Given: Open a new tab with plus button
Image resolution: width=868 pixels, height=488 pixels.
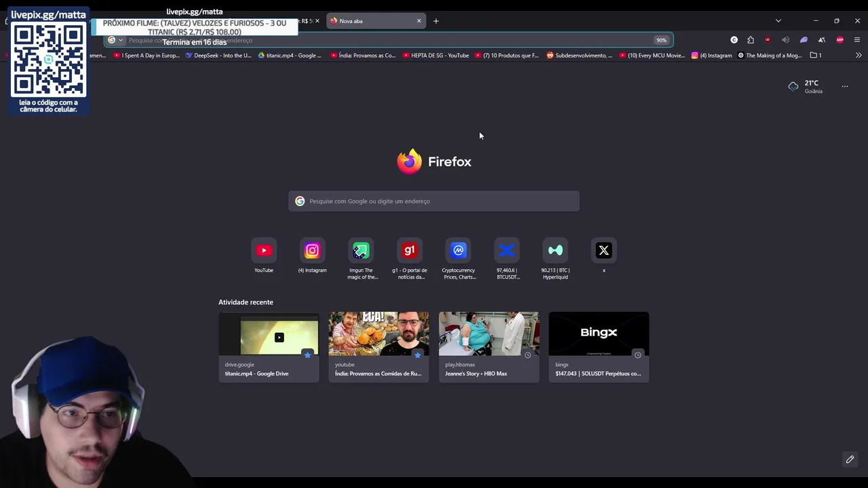Looking at the screenshot, I should (436, 21).
